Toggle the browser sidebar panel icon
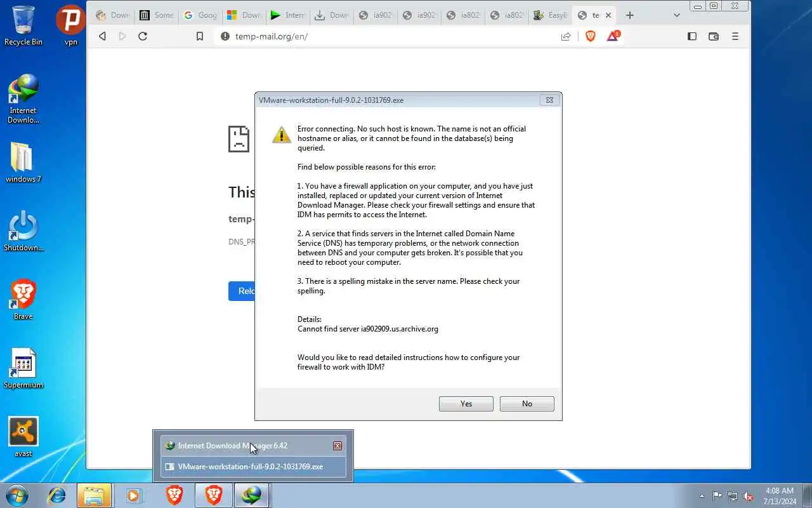Viewport: 812px width, 508px height. (x=692, y=36)
